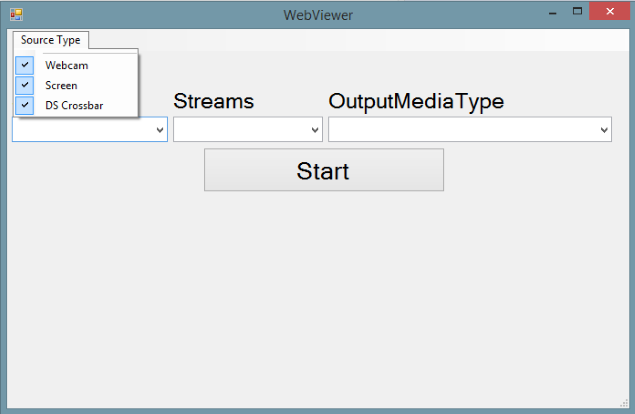Close the WebViewer window
Viewport: 635px width, 414px height.
[x=610, y=11]
